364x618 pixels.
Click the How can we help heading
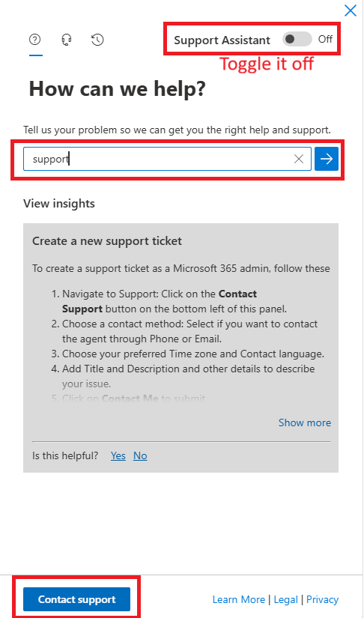coord(118,89)
